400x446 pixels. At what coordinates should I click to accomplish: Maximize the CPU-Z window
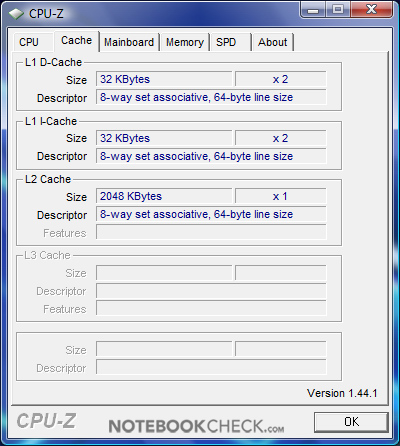tap(338, 9)
